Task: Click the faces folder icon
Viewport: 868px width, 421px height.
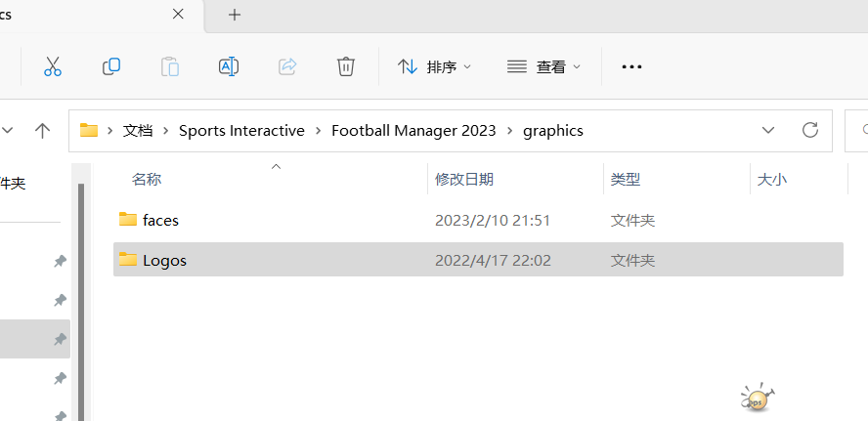Action: coord(128,220)
